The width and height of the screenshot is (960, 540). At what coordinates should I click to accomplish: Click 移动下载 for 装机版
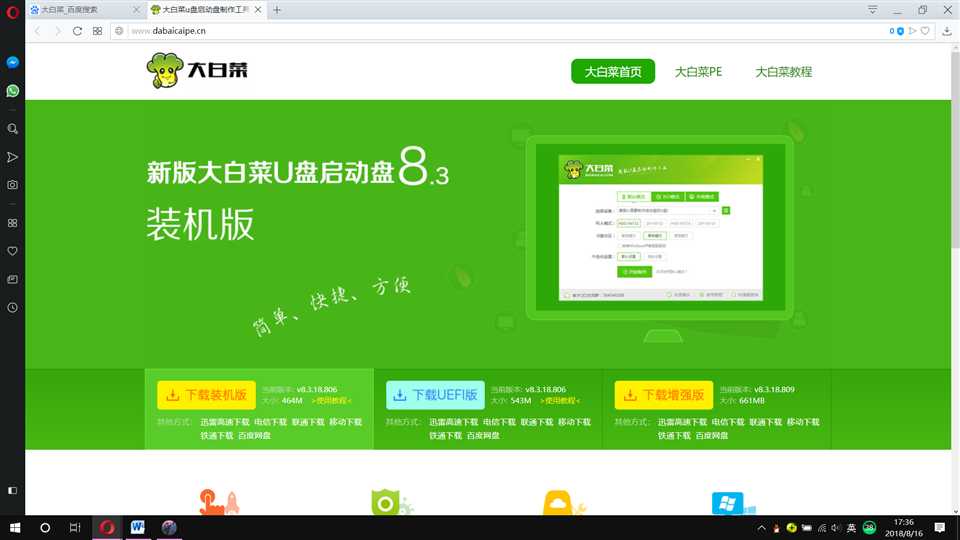tap(346, 422)
